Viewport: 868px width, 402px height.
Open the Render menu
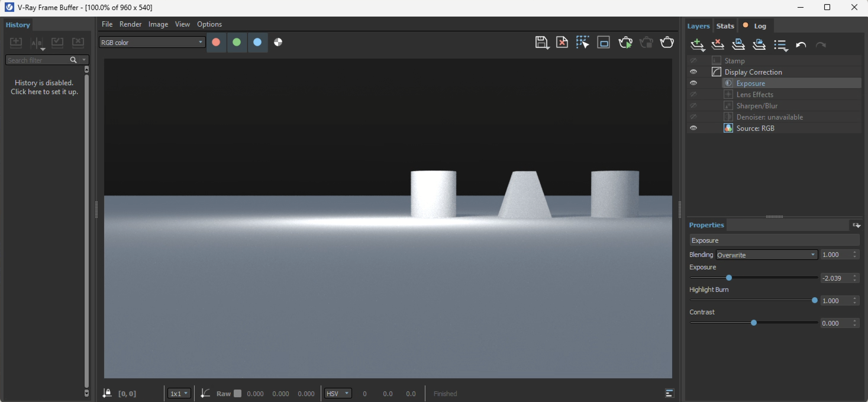130,24
